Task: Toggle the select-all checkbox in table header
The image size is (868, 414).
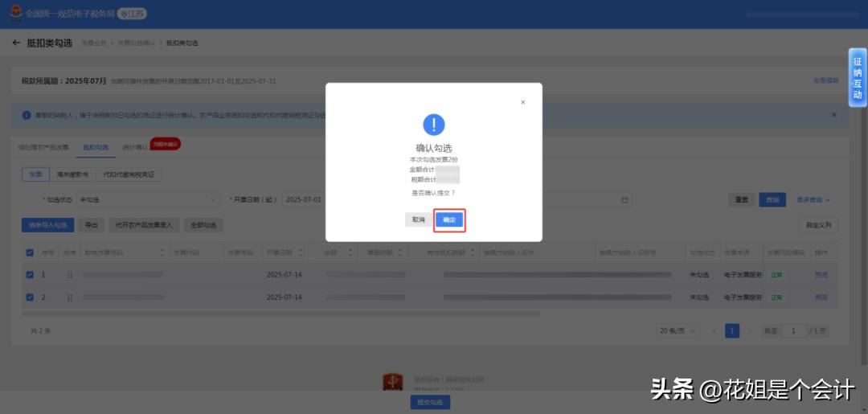Action: point(30,253)
